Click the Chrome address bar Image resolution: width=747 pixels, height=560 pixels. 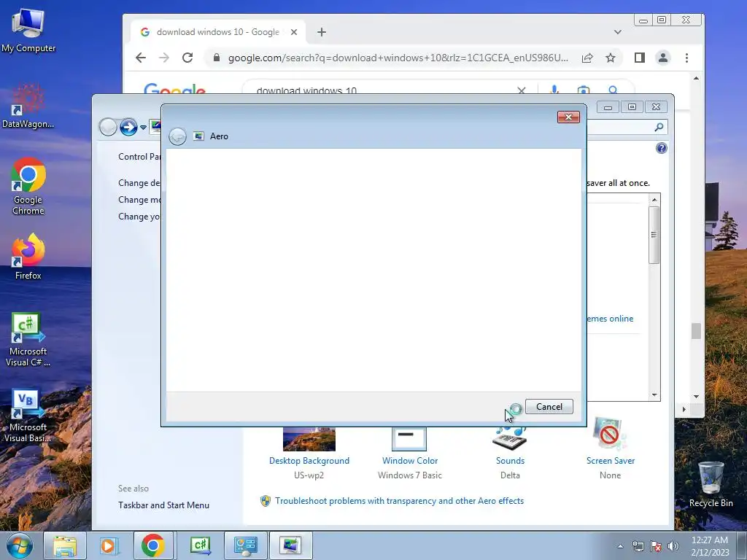(398, 58)
